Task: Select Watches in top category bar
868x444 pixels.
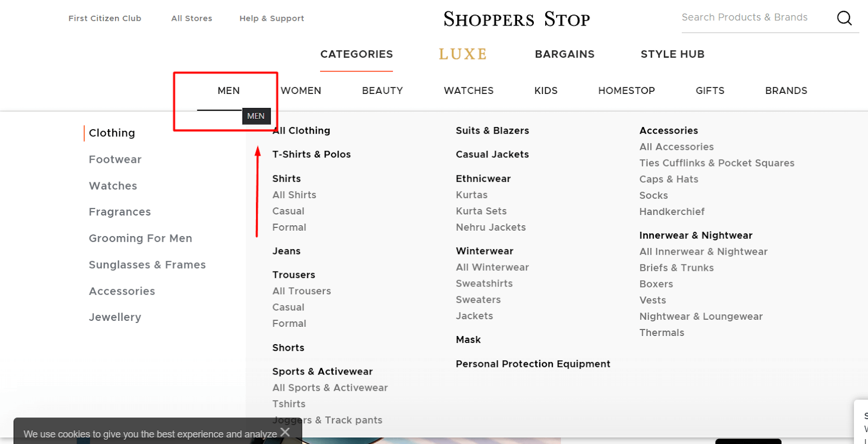Action: 468,91
